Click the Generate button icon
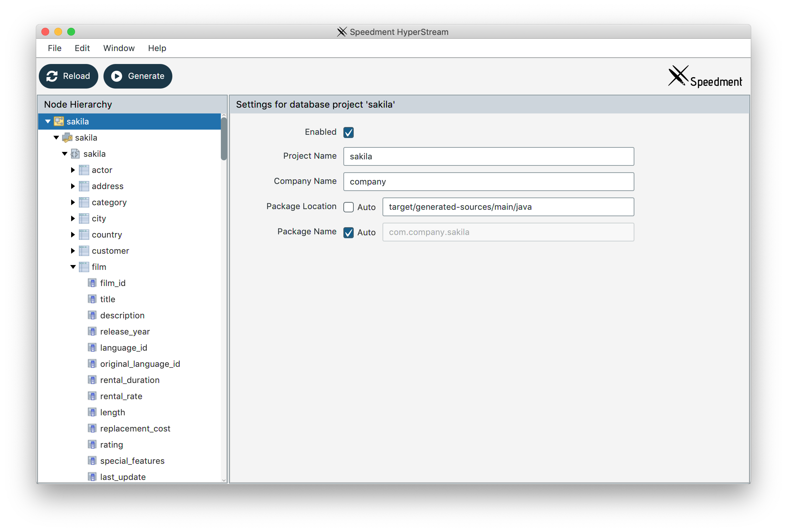 [x=117, y=76]
